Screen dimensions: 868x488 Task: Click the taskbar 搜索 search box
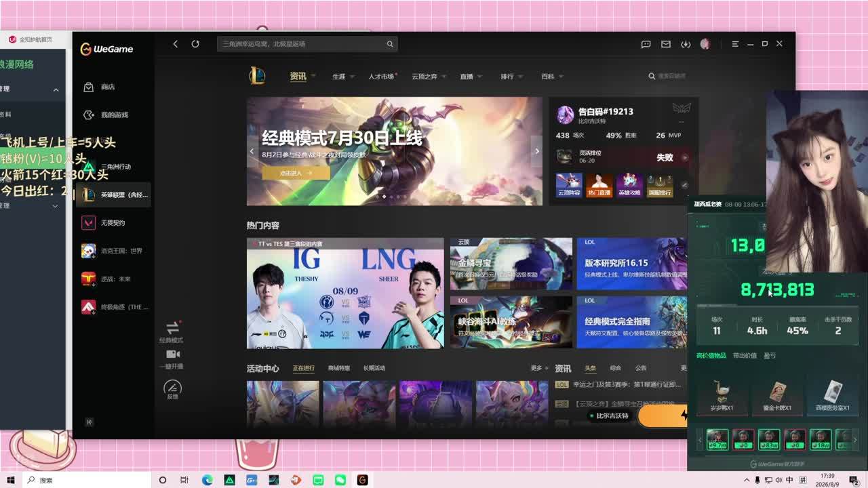click(87, 480)
